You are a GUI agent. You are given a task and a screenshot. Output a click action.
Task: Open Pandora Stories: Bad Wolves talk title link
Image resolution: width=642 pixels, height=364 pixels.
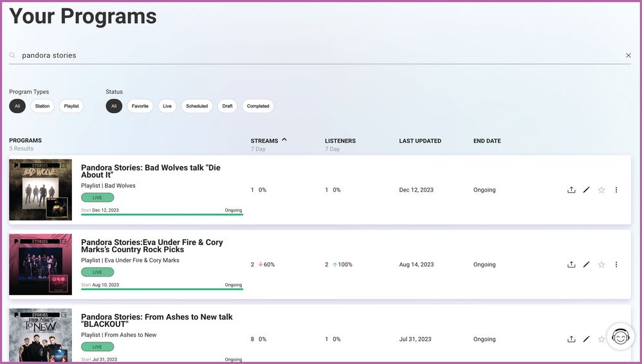tap(151, 171)
